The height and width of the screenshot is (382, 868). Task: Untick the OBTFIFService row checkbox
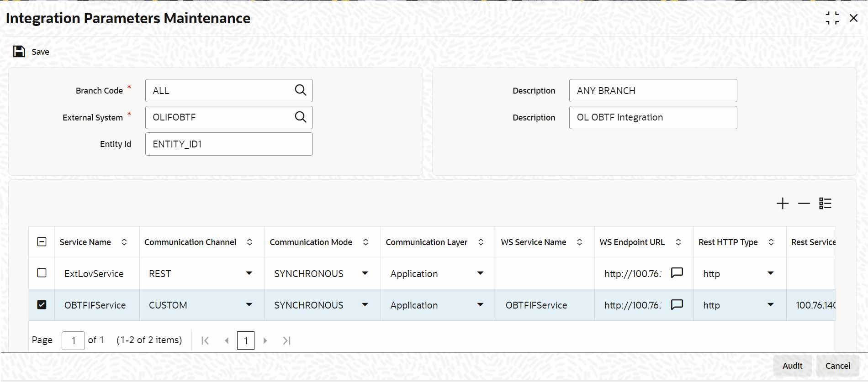coord(42,304)
